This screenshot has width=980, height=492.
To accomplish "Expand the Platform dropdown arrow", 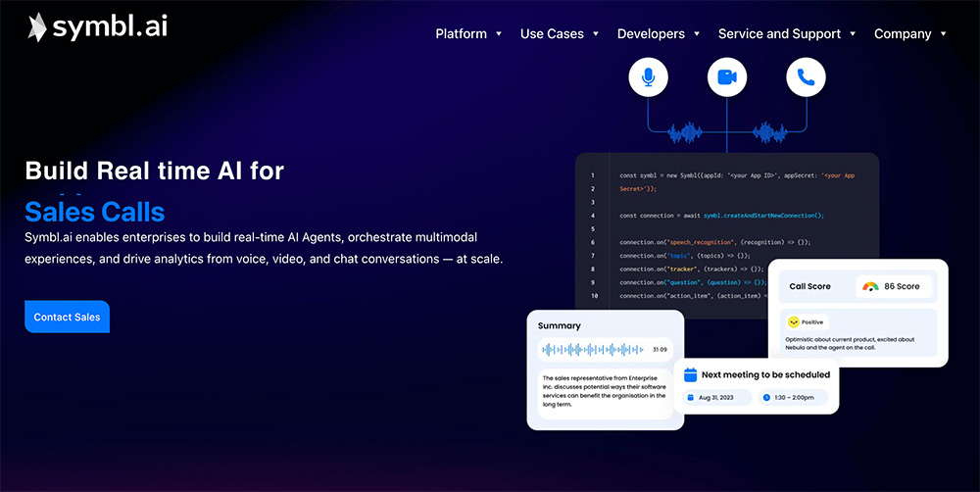I will [x=499, y=33].
